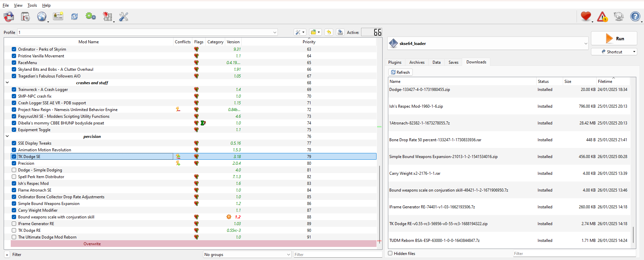644x260 pixels.
Task: Click the heart flag on Flame Atronach SE row
Action: (196, 190)
